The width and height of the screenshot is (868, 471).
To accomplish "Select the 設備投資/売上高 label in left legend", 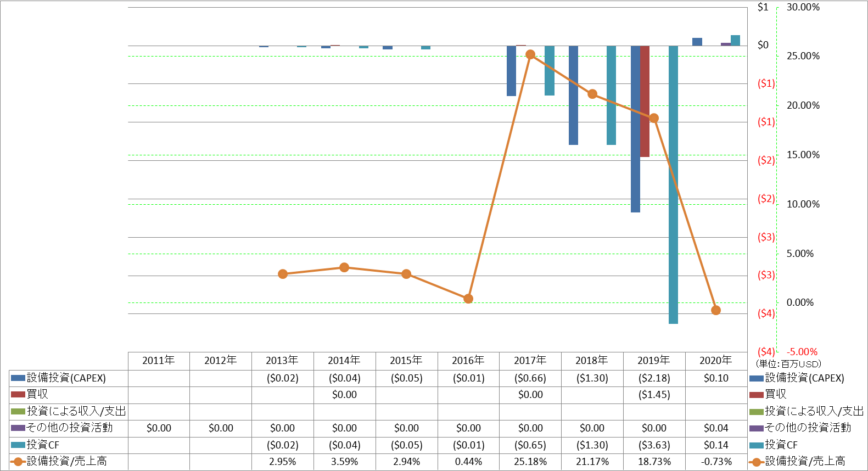I will tap(67, 461).
